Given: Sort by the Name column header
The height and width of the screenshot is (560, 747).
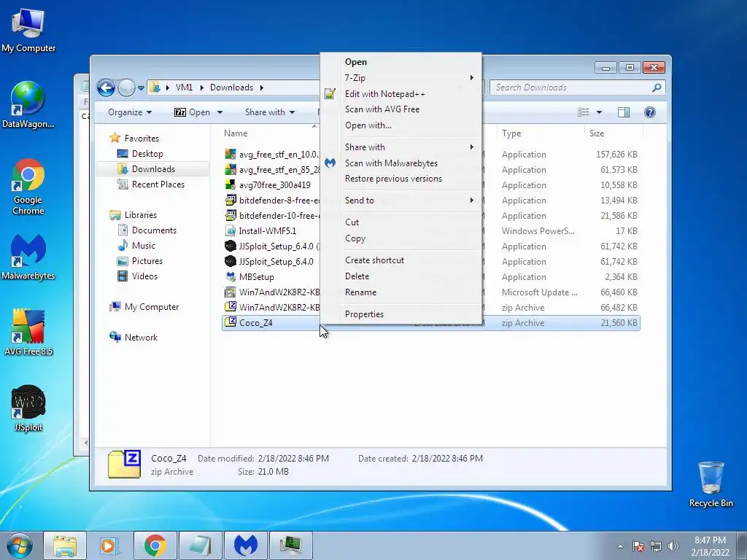Looking at the screenshot, I should pyautogui.click(x=236, y=133).
